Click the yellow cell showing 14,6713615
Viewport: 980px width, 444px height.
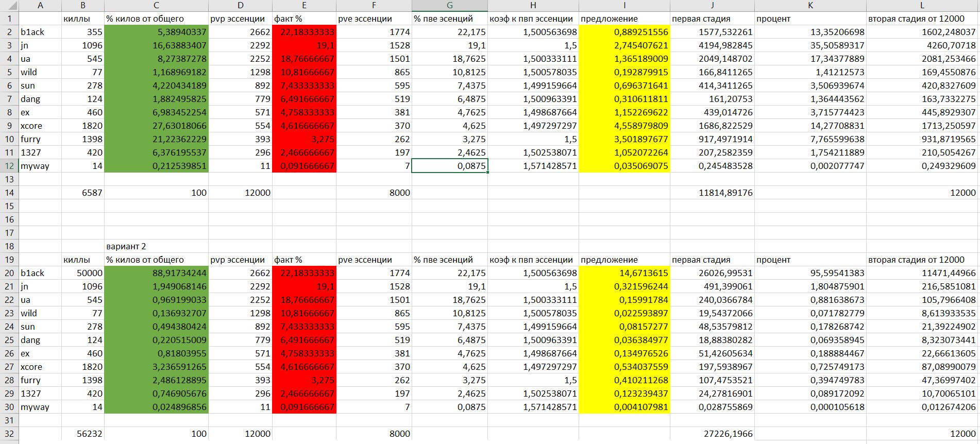pos(624,273)
